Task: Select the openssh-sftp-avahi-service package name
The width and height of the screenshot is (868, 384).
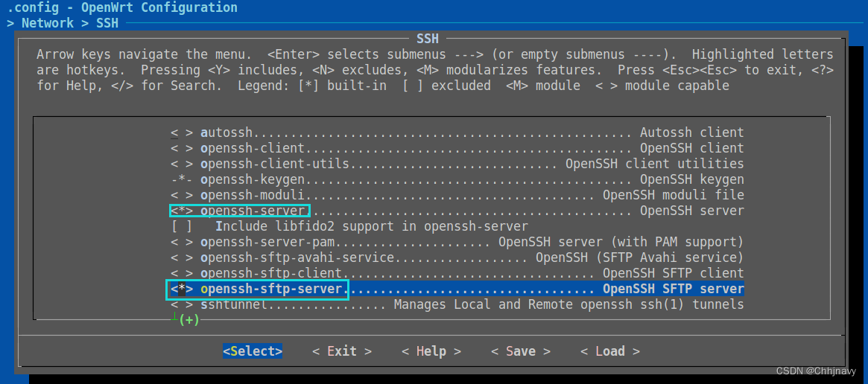Action: coord(297,257)
